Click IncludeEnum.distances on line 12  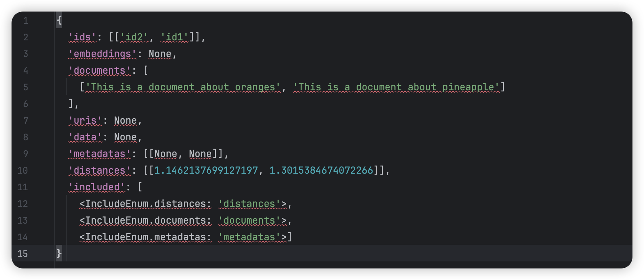pos(146,204)
